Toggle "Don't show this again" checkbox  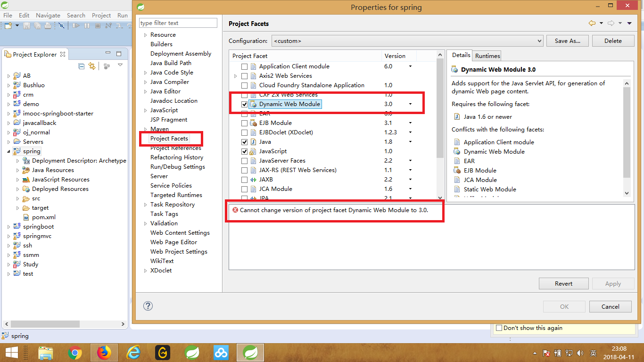[x=499, y=328]
